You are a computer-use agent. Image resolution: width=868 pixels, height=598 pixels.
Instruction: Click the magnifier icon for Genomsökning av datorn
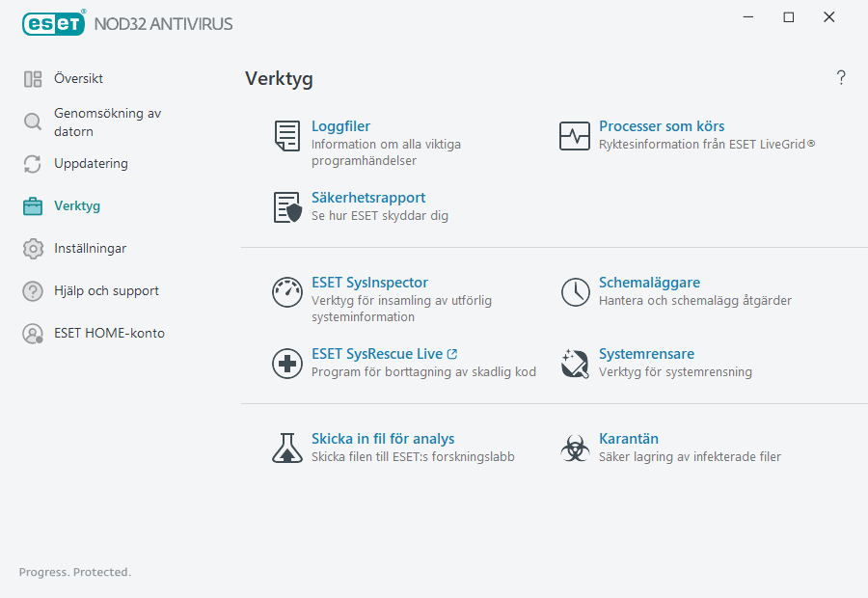[32, 123]
